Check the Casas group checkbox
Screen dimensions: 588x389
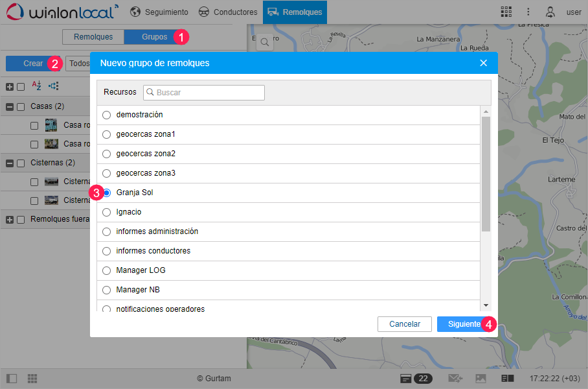pyautogui.click(x=21, y=107)
